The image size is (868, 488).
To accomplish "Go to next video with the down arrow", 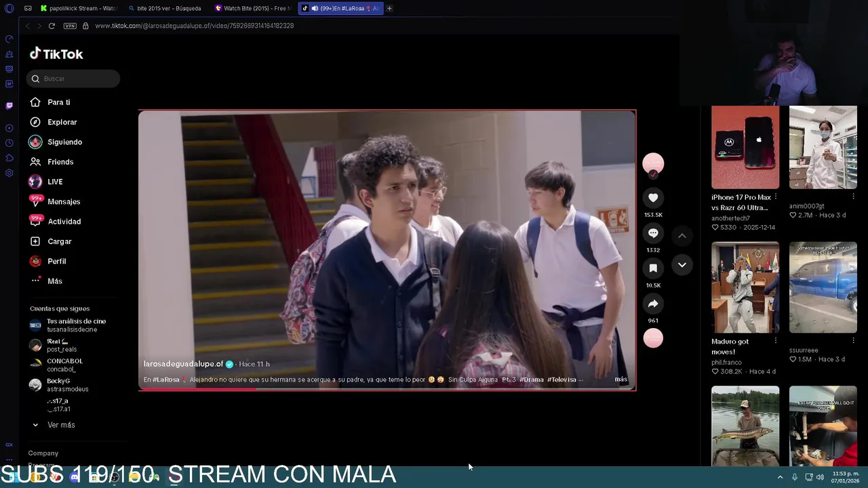I will (682, 265).
